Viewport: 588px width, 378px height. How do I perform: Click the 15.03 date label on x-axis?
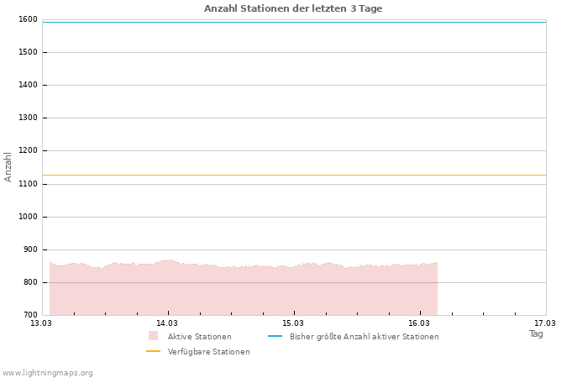pyautogui.click(x=293, y=323)
